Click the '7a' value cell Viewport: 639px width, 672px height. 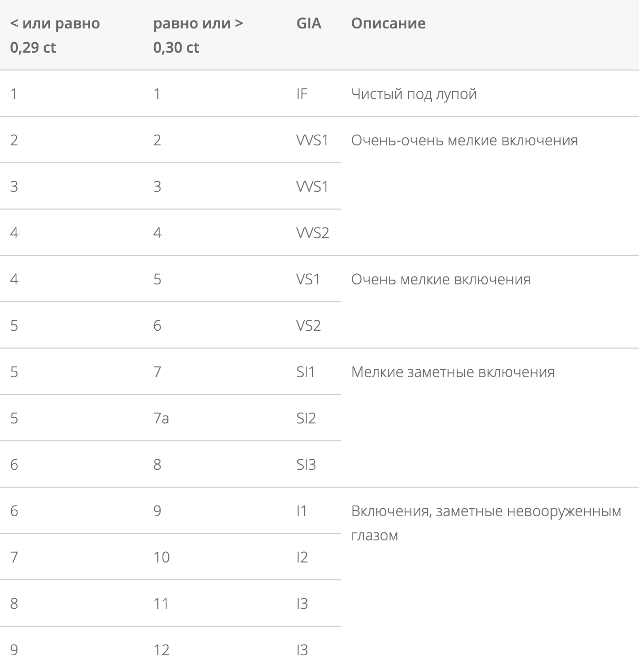(x=161, y=418)
